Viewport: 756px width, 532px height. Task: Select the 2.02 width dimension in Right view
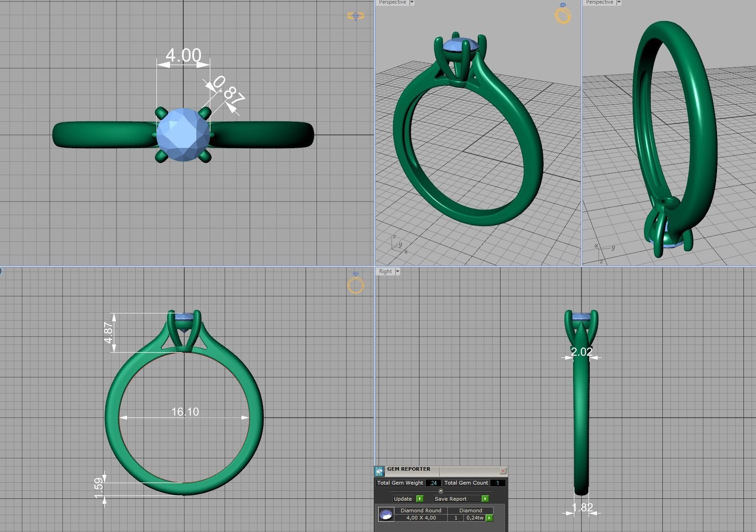582,352
